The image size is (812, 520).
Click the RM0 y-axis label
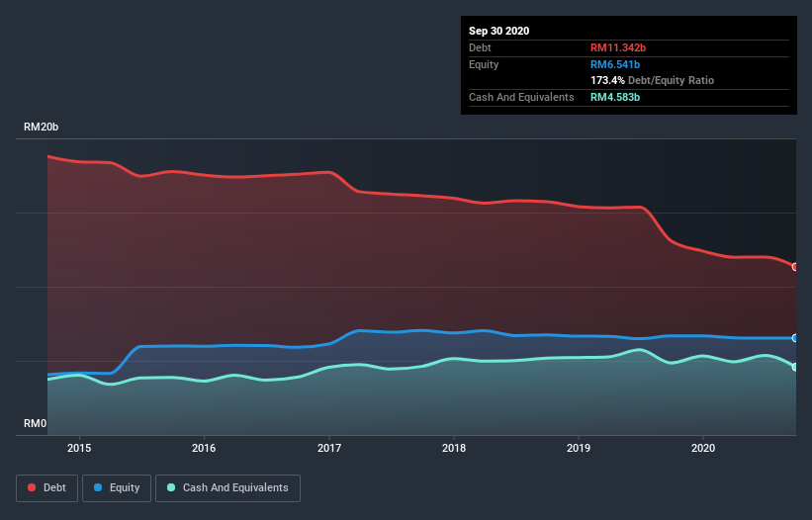click(x=36, y=423)
